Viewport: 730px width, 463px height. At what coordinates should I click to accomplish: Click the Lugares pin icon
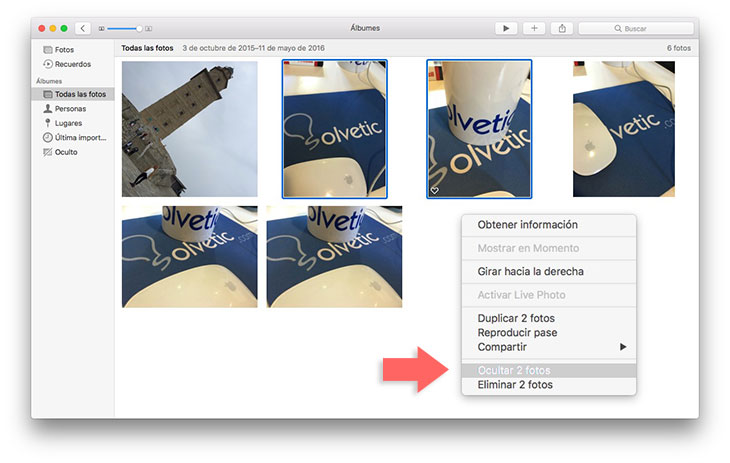click(x=47, y=123)
